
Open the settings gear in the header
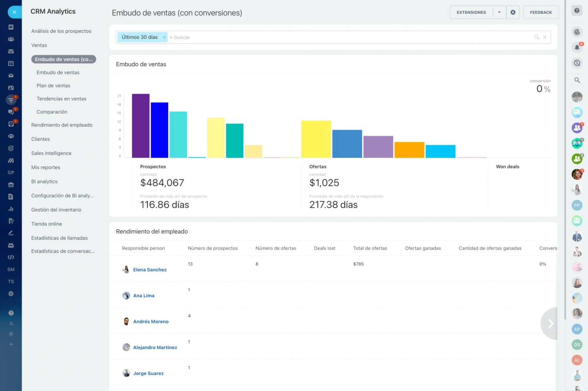pos(513,13)
